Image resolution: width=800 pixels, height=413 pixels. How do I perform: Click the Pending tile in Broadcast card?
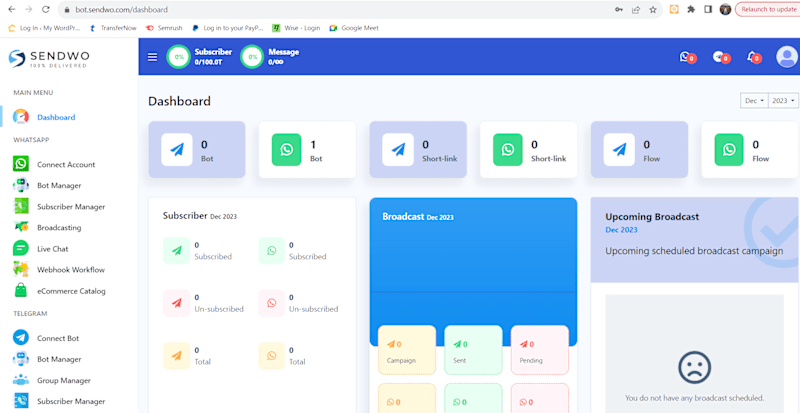point(539,350)
